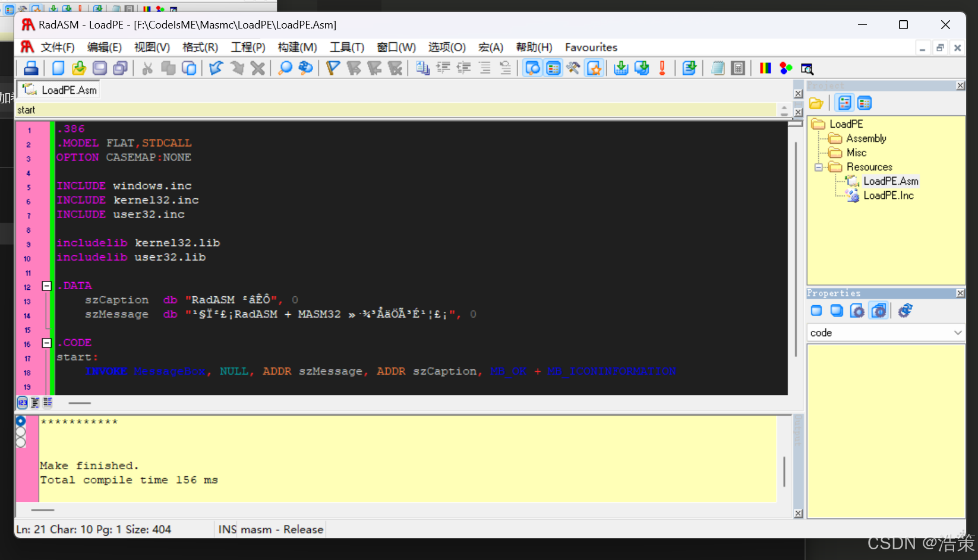Open Replace with globe magnifier icon
Image resolution: width=978 pixels, height=560 pixels.
pos(306,68)
